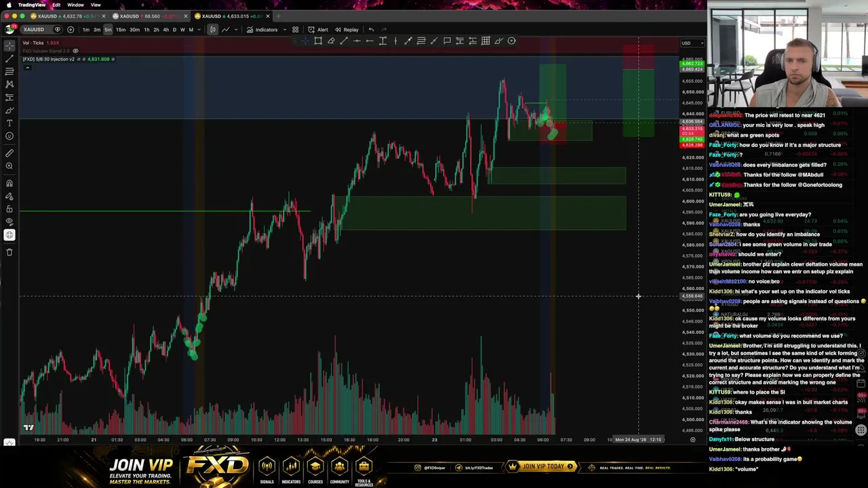The height and width of the screenshot is (488, 868).
Task: Select the trend line tool in left sidebar
Action: [x=9, y=58]
